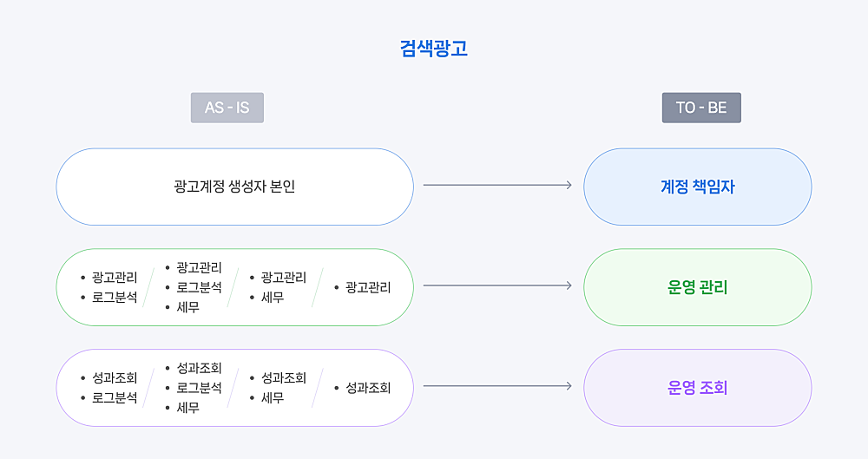Click 세무 in the three-item 광고관리 group
The height and width of the screenshot is (459, 868).
click(187, 307)
